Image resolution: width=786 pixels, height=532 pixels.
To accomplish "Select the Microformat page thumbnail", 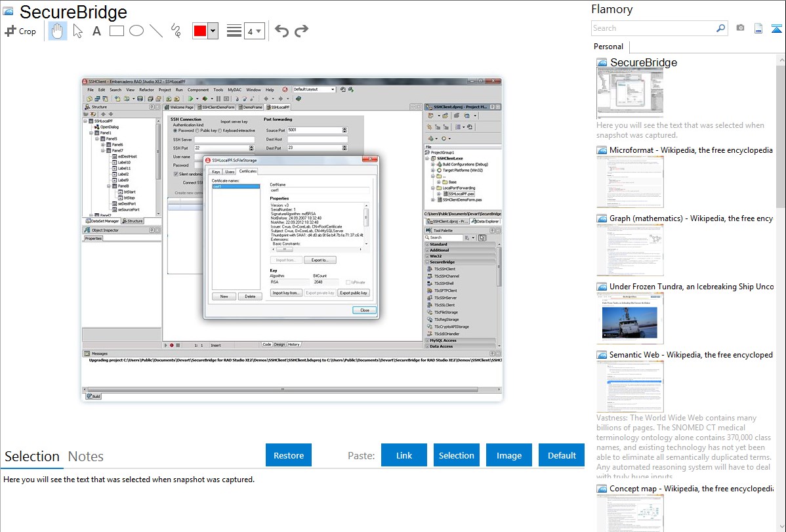I will click(630, 182).
